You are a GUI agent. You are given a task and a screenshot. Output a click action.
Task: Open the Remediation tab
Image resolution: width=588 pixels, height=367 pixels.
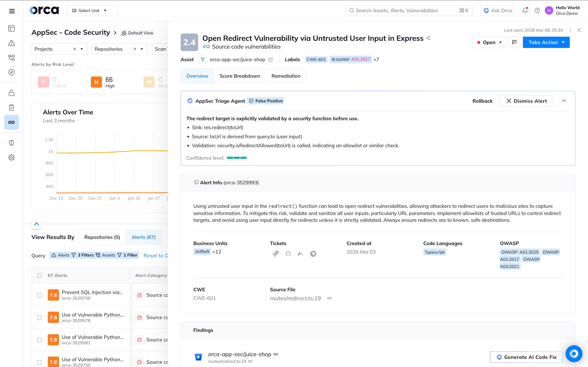(286, 76)
